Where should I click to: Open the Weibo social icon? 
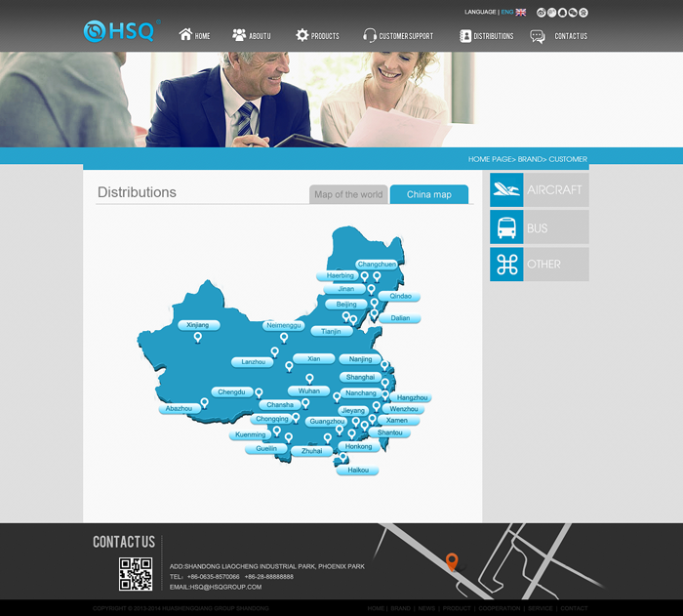pyautogui.click(x=541, y=13)
